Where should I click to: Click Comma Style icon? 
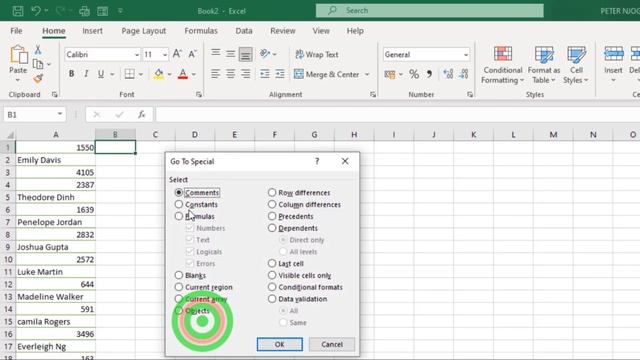tap(429, 74)
